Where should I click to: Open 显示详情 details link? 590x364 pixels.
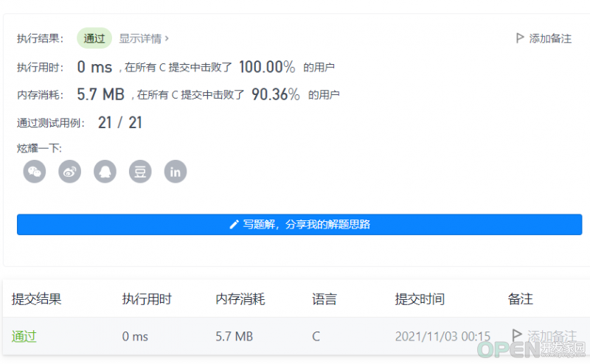[x=144, y=38]
